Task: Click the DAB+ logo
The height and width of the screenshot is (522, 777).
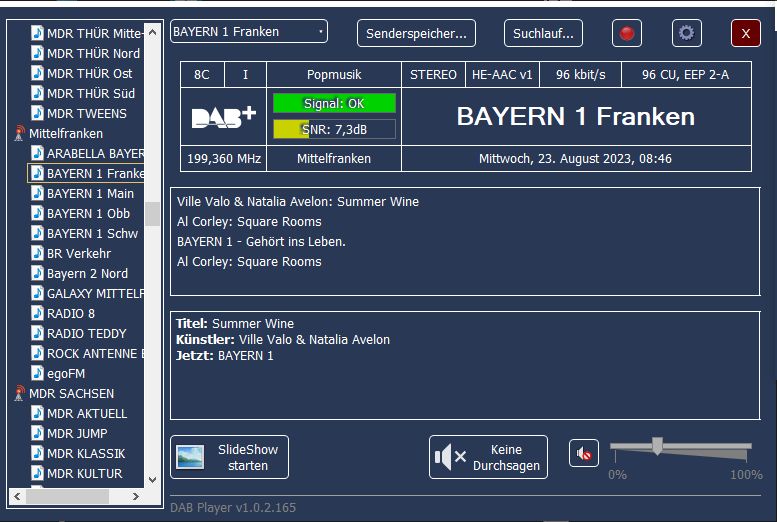Action: tap(224, 117)
